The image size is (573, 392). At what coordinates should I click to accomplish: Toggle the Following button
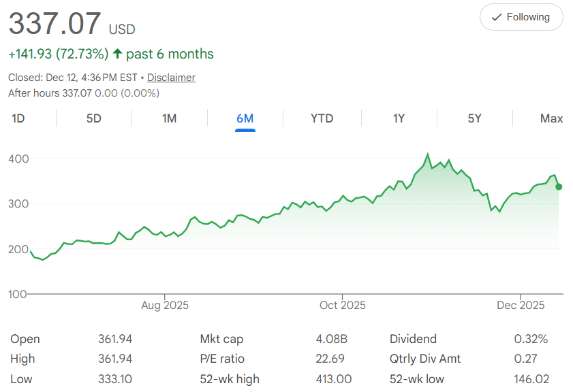click(x=521, y=17)
